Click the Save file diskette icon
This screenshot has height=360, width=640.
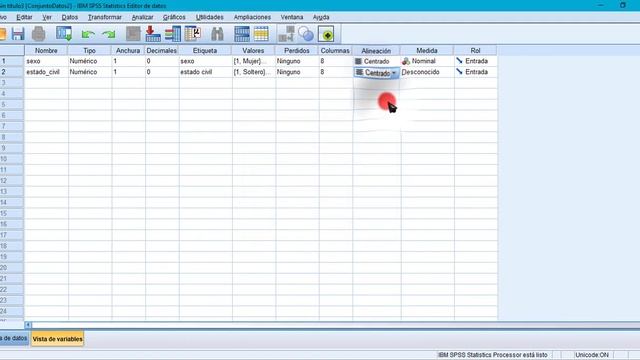[18, 34]
